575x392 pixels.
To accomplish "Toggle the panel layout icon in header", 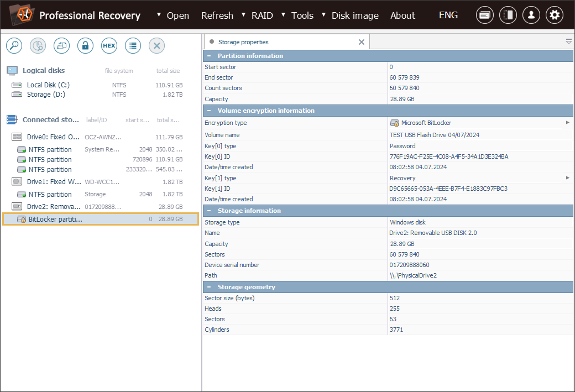I will point(508,15).
